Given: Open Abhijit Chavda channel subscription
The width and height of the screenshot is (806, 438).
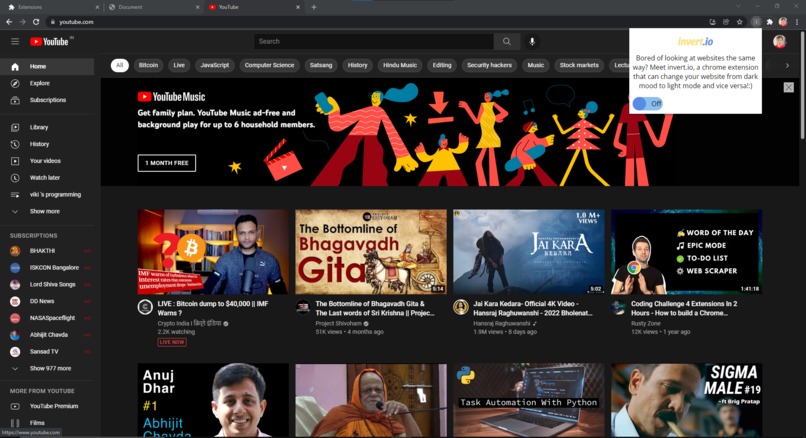Looking at the screenshot, I should pyautogui.click(x=47, y=335).
